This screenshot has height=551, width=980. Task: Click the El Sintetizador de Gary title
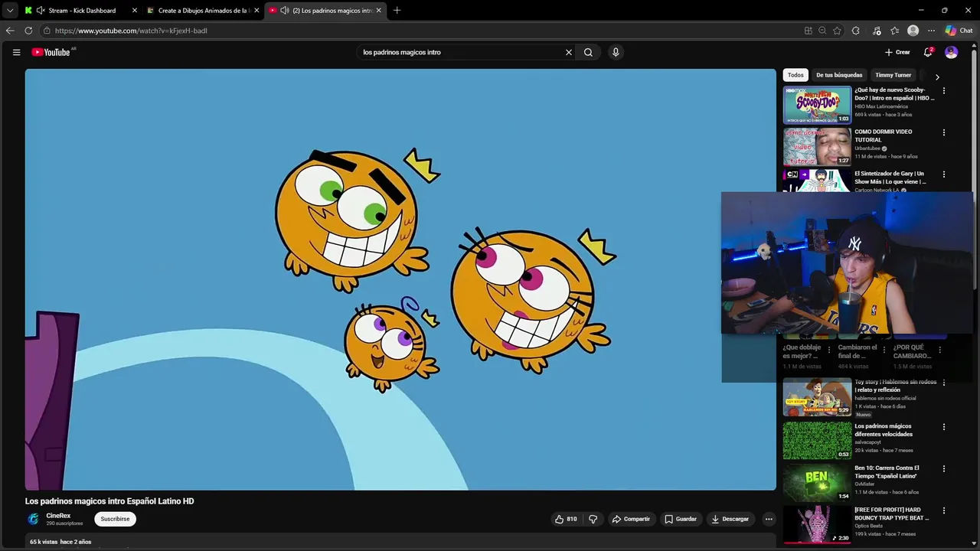point(890,178)
